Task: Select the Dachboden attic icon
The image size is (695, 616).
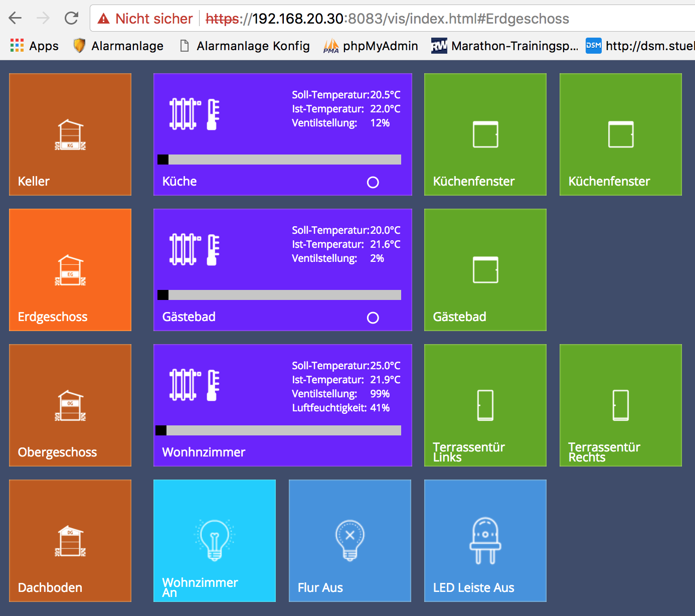Action: [x=70, y=541]
